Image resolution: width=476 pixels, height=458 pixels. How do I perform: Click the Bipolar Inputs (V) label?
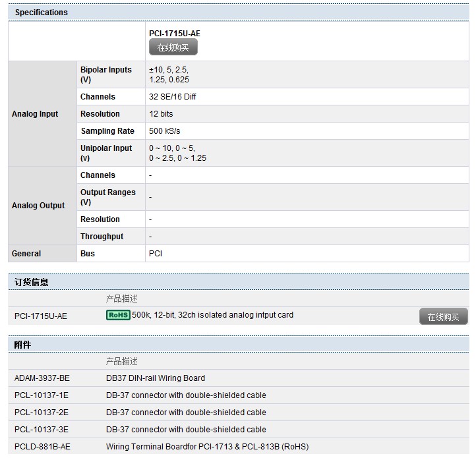point(106,74)
